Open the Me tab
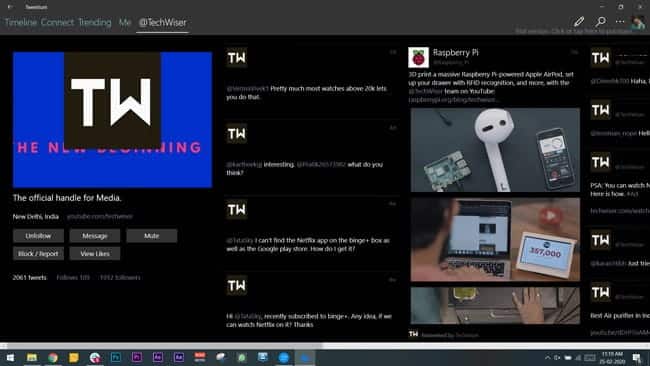This screenshot has width=650, height=366. tap(125, 22)
